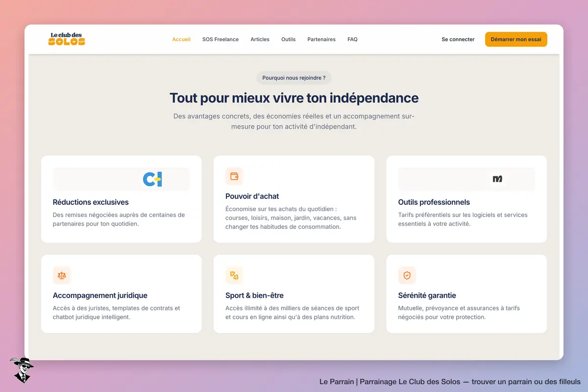The width and height of the screenshot is (588, 392).
Task: Click the Le club des Solos logo
Action: click(67, 39)
